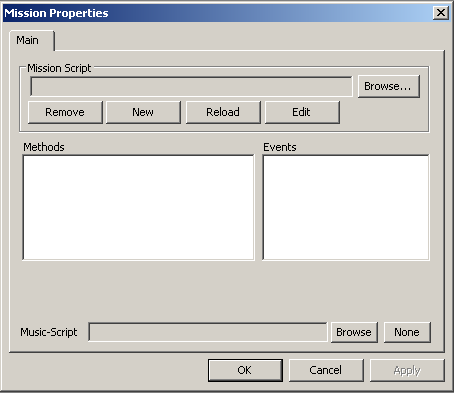Switch to the Main tab

point(32,41)
